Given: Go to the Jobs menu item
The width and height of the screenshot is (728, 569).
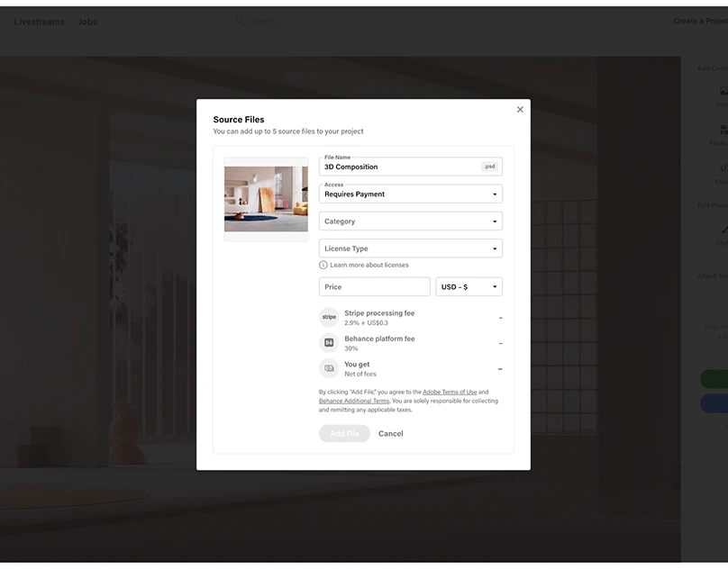Looking at the screenshot, I should [x=87, y=22].
